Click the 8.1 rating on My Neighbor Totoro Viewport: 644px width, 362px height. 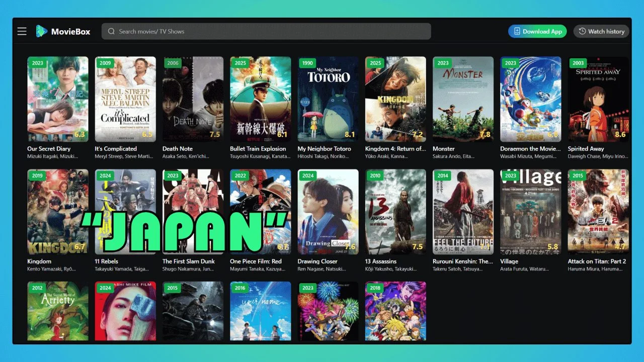pos(350,134)
